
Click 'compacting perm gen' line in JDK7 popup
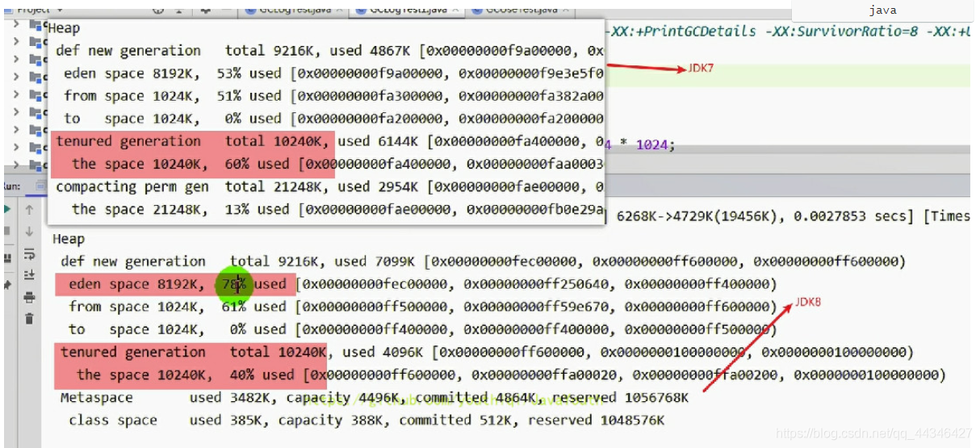coord(329,186)
